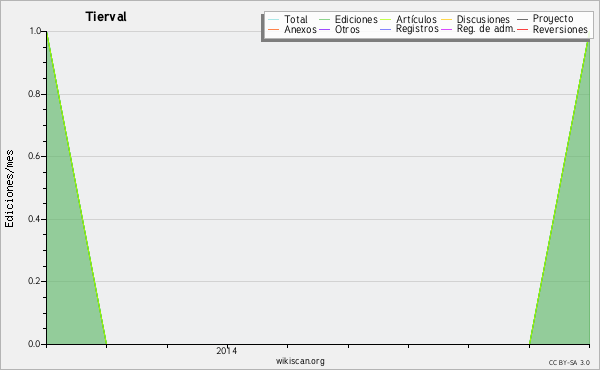Click the wikiscan.org text

[x=300, y=361]
